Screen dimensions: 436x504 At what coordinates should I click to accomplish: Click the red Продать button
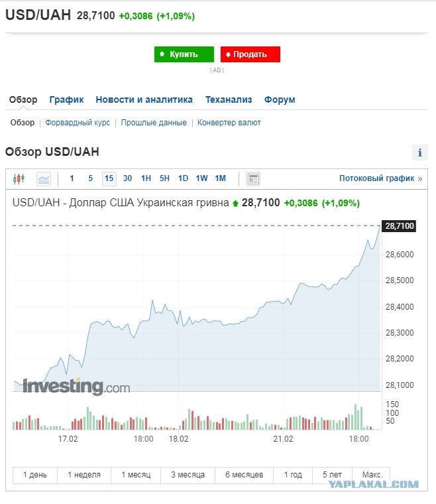click(250, 54)
